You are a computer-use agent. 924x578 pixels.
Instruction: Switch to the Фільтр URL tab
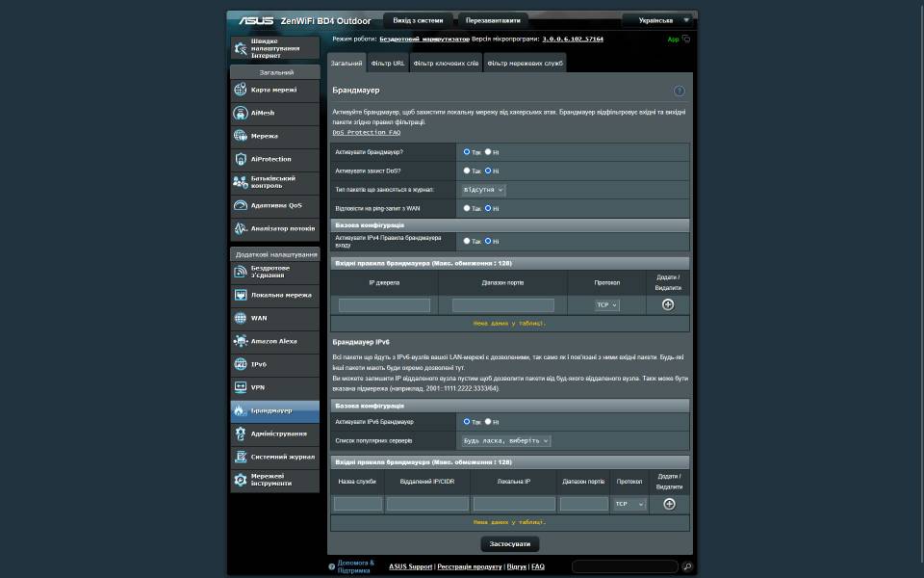[x=387, y=64]
